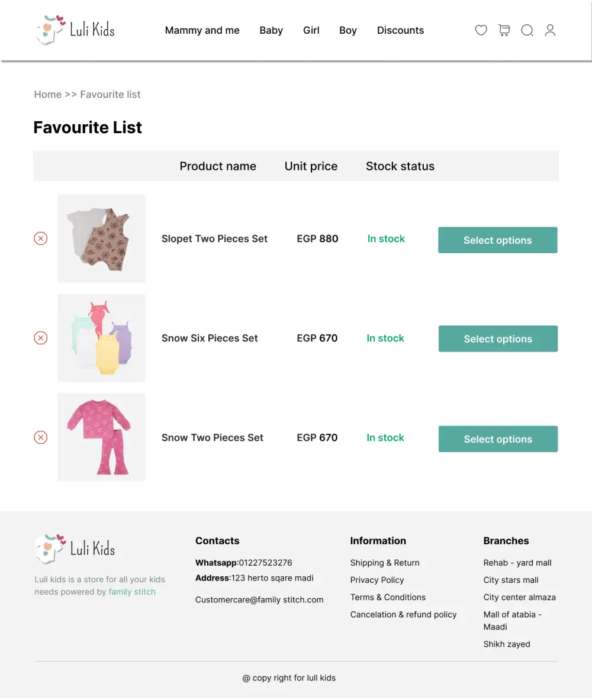Open the Privacy Policy page
This screenshot has height=700, width=592.
point(377,580)
